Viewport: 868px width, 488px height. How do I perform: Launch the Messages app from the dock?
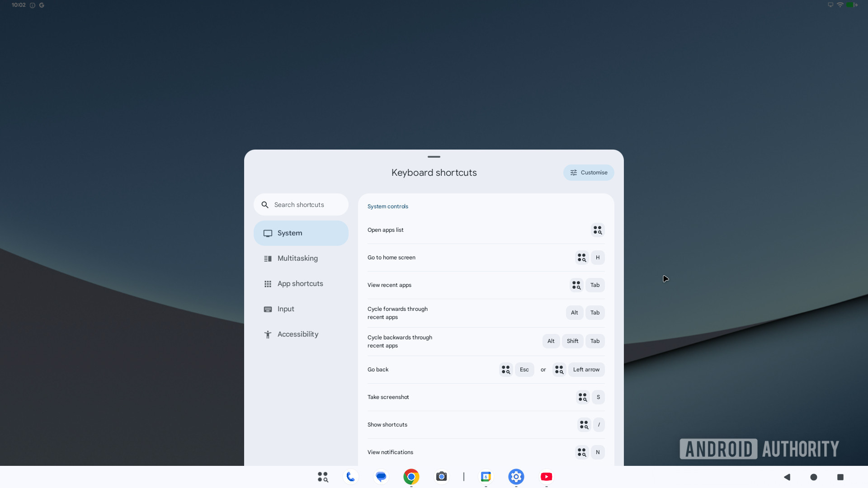[x=381, y=477]
